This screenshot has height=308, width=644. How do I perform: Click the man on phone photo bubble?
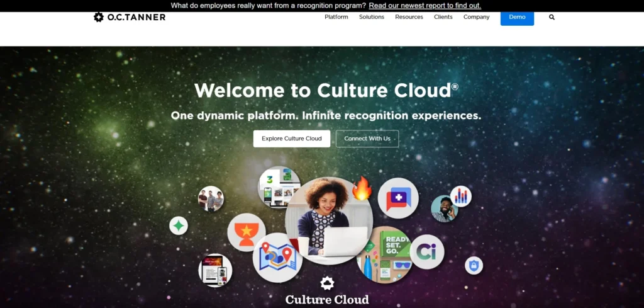coord(445,209)
